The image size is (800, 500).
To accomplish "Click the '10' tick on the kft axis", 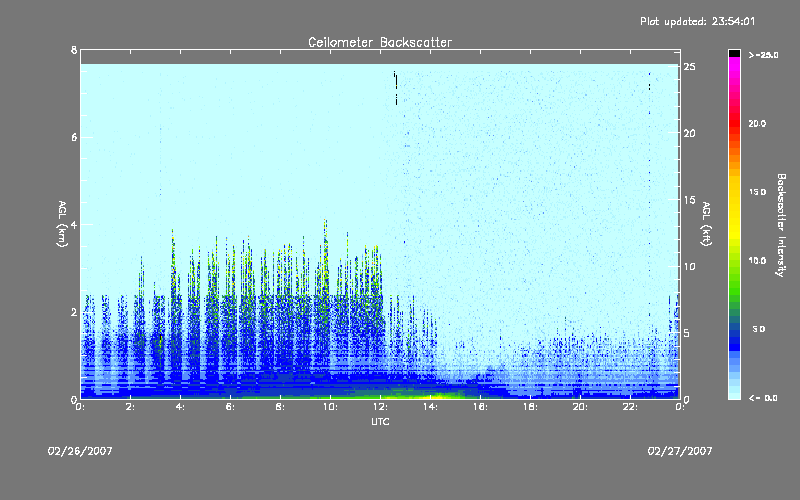I will [x=690, y=266].
